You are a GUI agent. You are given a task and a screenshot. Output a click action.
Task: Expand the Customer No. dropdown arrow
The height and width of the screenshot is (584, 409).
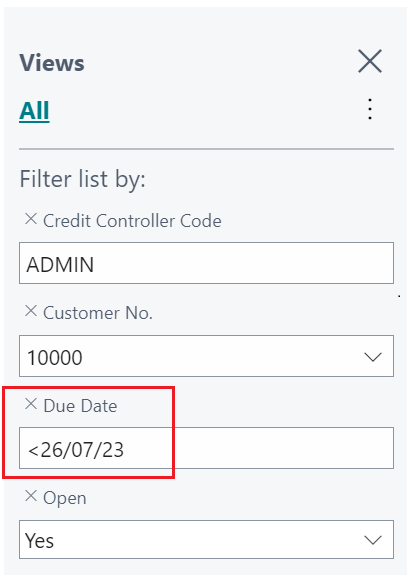(x=373, y=356)
